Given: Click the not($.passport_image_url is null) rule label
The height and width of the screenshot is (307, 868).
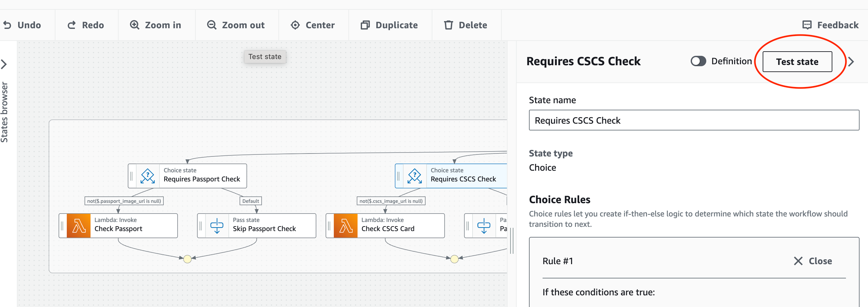Looking at the screenshot, I should tap(124, 201).
